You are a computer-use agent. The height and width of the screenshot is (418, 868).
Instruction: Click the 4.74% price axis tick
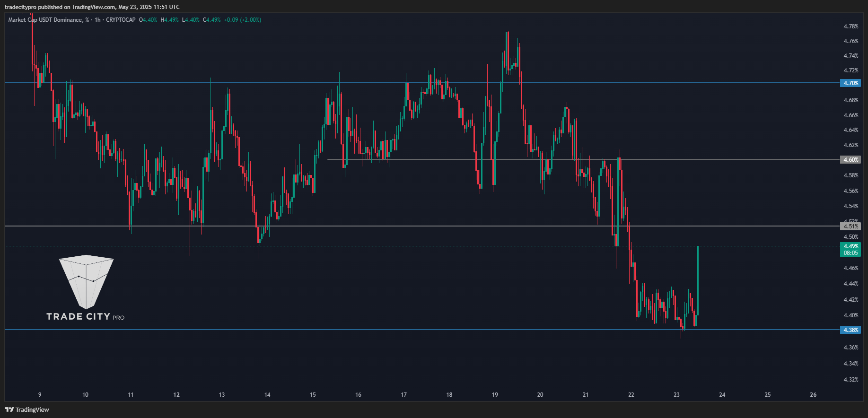tap(851, 56)
